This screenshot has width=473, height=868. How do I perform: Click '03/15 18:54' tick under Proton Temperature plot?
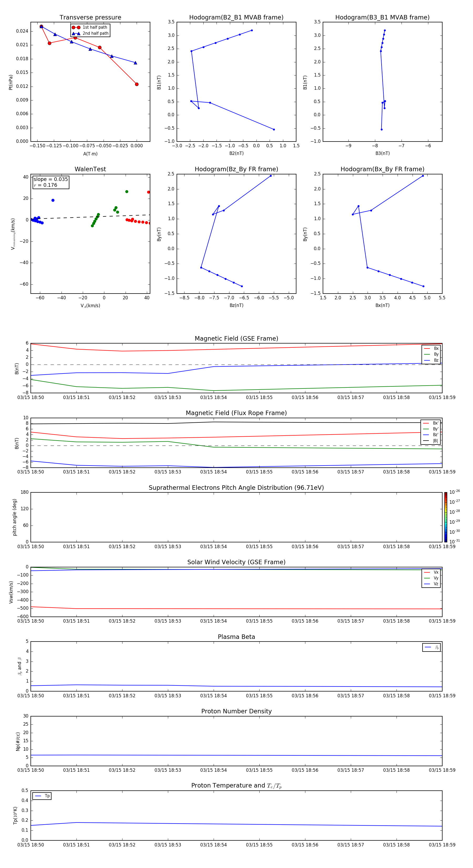213,845
